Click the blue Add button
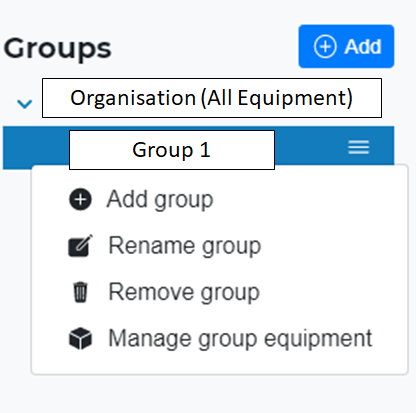The width and height of the screenshot is (416, 413). (x=346, y=46)
